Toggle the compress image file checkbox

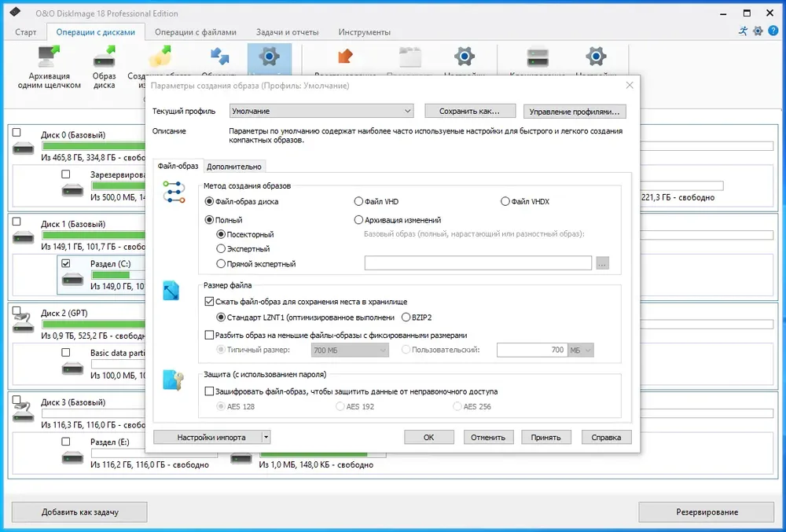click(210, 302)
